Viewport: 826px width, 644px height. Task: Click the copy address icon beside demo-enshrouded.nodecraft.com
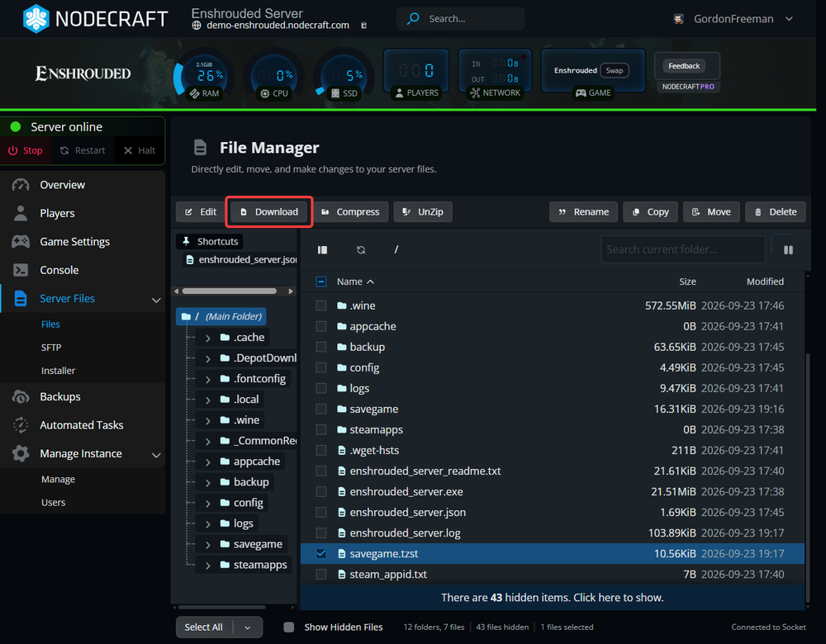(x=363, y=26)
